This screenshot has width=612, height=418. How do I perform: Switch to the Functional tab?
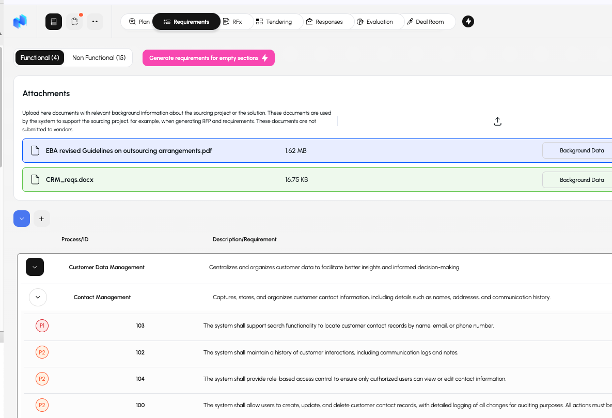tap(41, 58)
